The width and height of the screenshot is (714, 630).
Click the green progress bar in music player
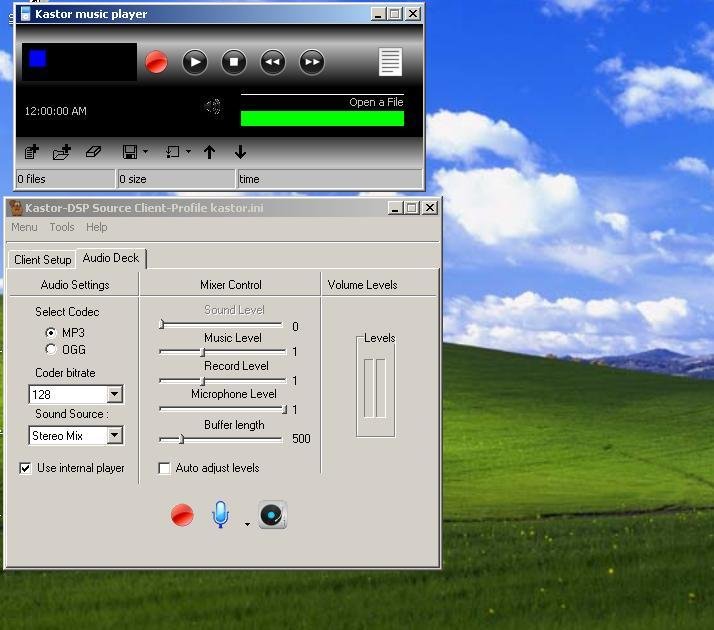(x=322, y=118)
